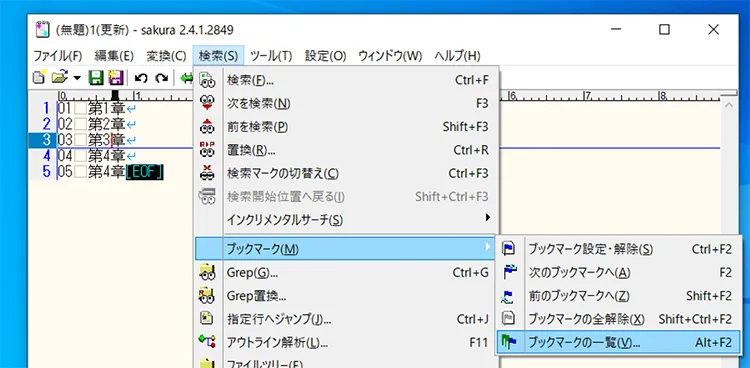This screenshot has height=368, width=750.
Task: Choose Grep置換... entry
Action: [347, 296]
